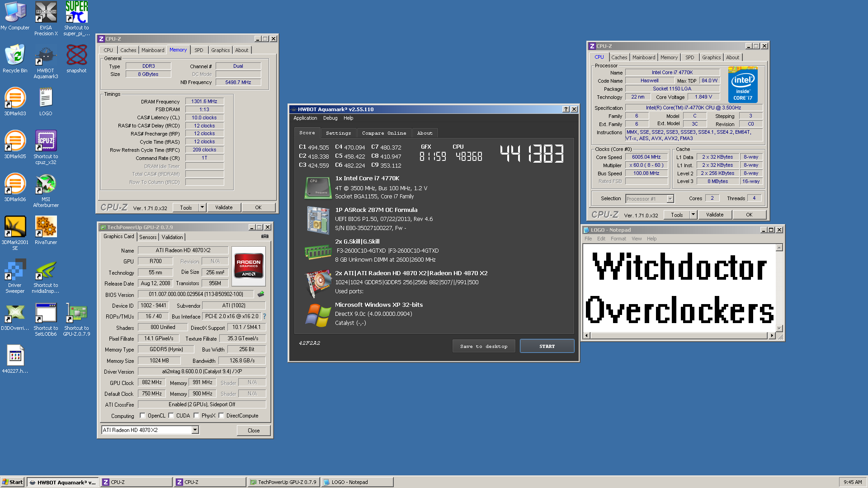Click Save to desktop button
Image resolution: width=868 pixels, height=488 pixels.
point(484,346)
